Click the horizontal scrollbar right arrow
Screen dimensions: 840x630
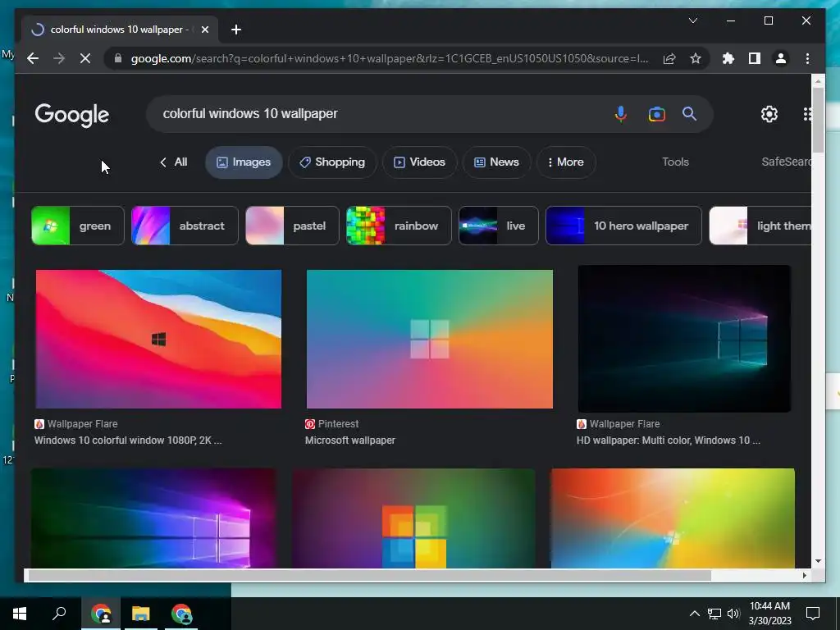(804, 575)
